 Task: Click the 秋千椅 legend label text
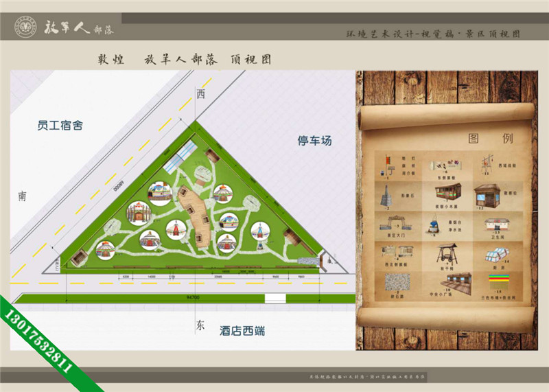(x=447, y=268)
